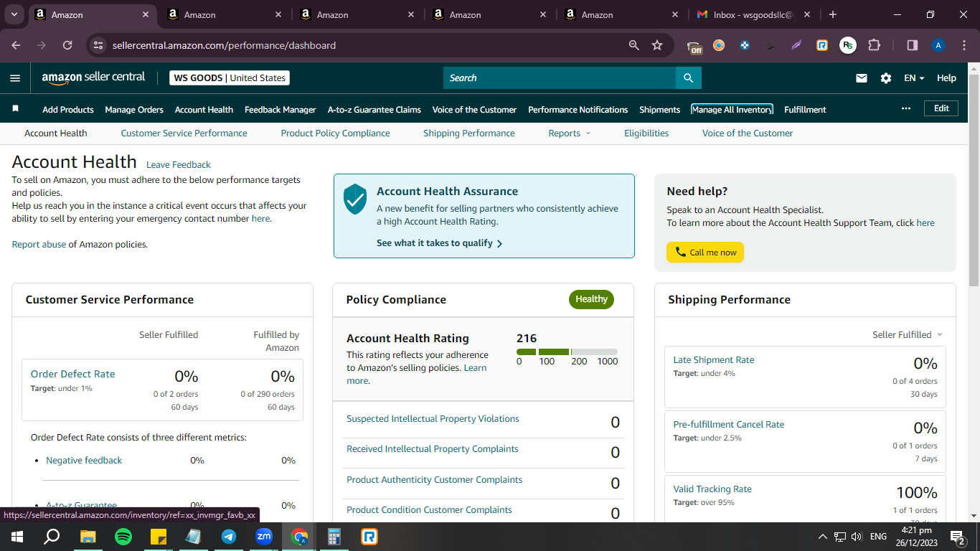The height and width of the screenshot is (551, 980).
Task: Open Zoom from the taskbar
Action: (x=264, y=537)
